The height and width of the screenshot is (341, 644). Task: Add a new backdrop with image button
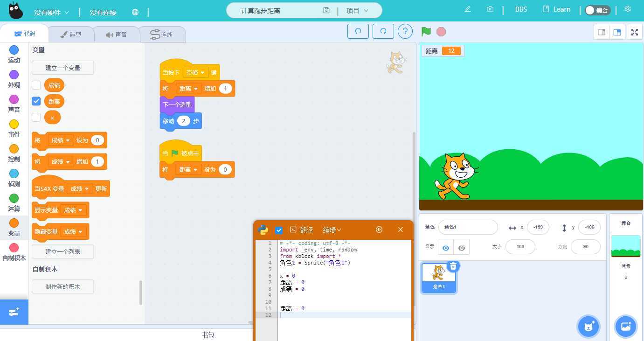click(x=625, y=326)
